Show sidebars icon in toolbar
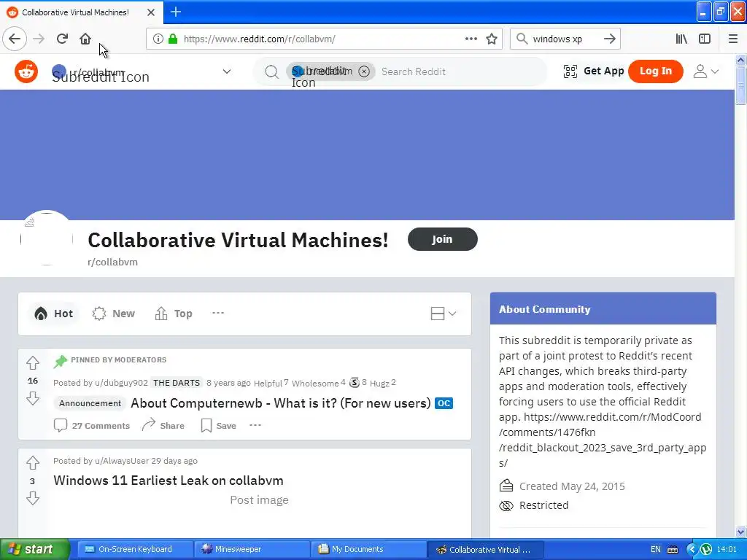 point(705,39)
